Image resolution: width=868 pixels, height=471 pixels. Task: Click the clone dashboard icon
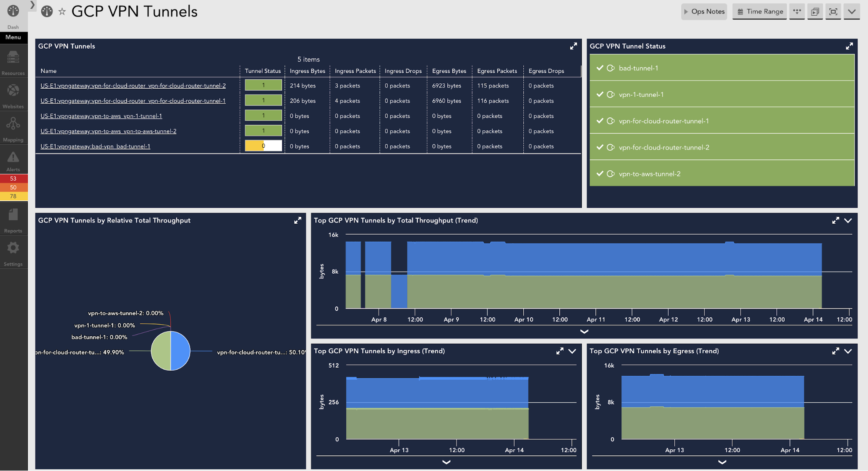pyautogui.click(x=815, y=12)
